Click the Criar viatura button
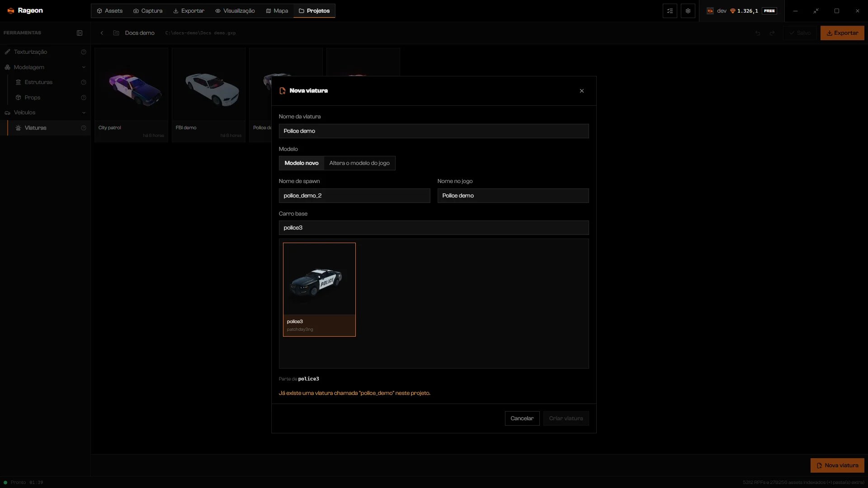Image resolution: width=868 pixels, height=488 pixels. pos(566,418)
